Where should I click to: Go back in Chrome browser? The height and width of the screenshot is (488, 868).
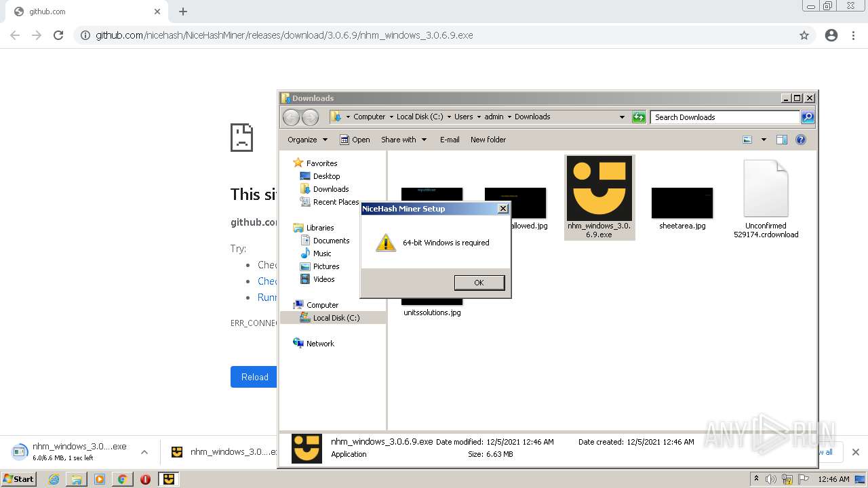point(15,35)
